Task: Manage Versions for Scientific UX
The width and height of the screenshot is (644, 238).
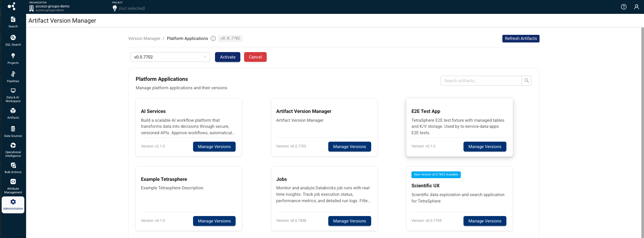Action: (485, 221)
